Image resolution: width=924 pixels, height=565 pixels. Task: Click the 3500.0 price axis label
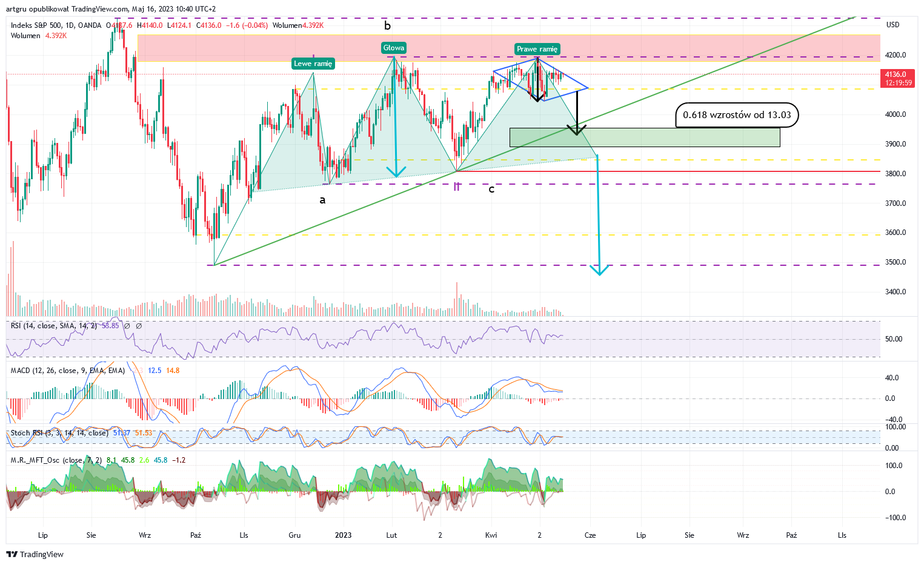896,262
